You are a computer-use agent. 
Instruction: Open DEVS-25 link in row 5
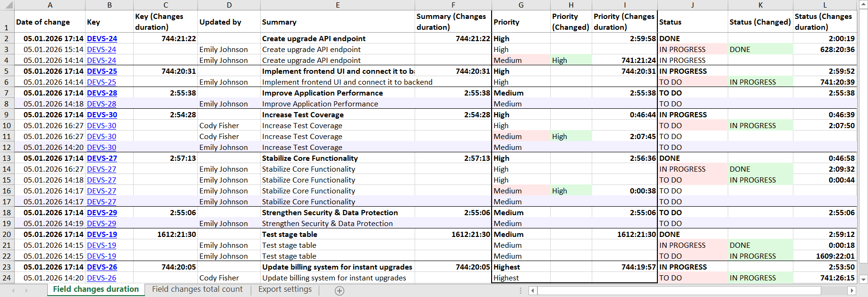(x=102, y=71)
